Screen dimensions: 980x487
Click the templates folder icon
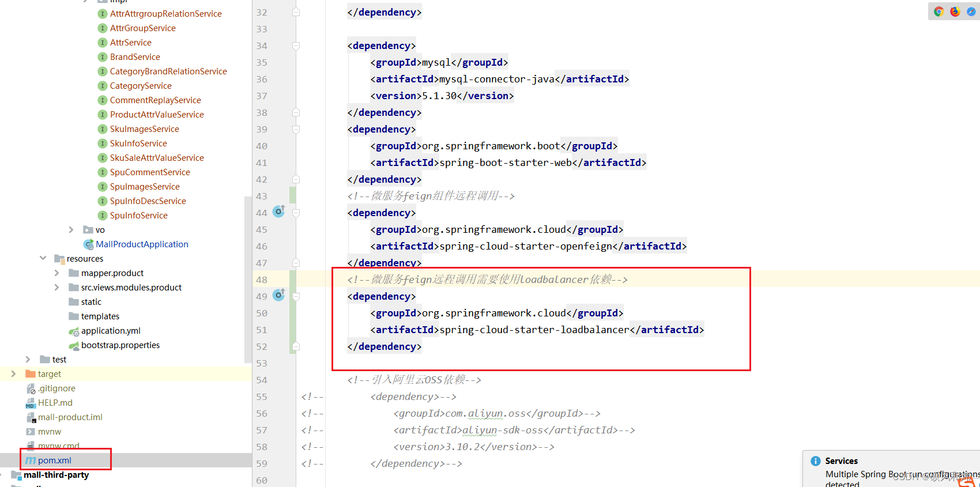pos(74,316)
